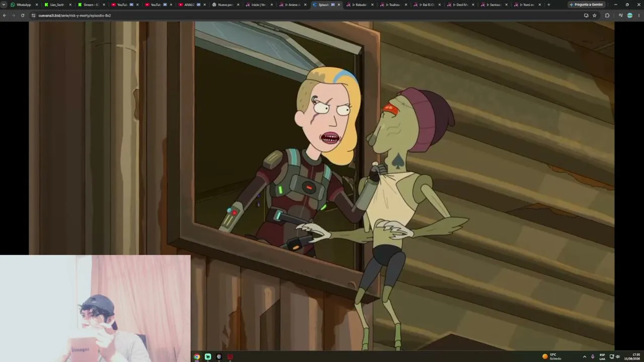Open the red app icon in the taskbar
The image size is (644, 362).
(230, 356)
